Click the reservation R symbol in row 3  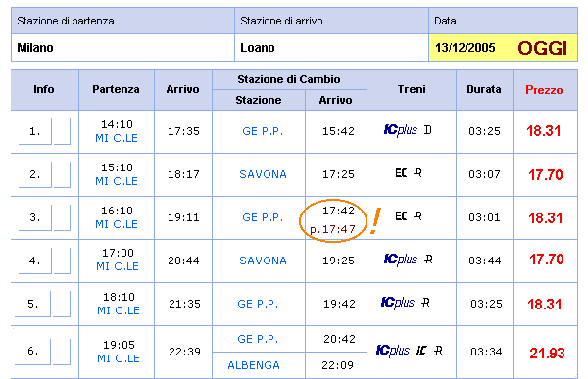tap(417, 216)
